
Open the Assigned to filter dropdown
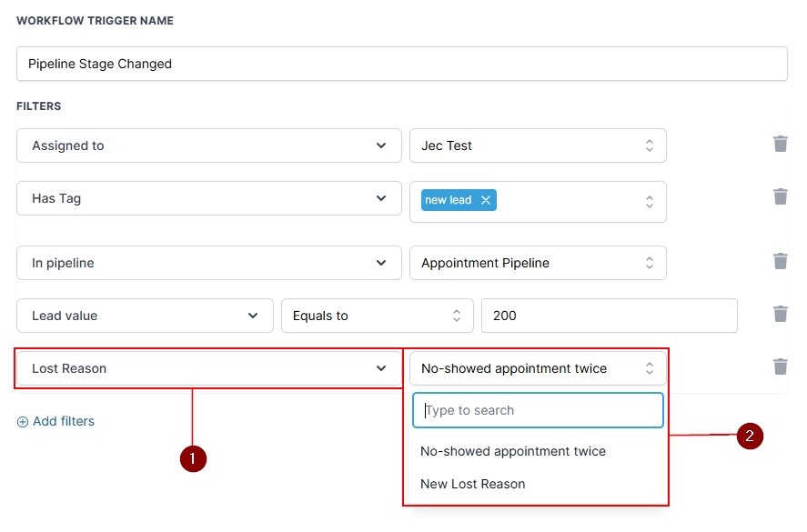pos(208,146)
